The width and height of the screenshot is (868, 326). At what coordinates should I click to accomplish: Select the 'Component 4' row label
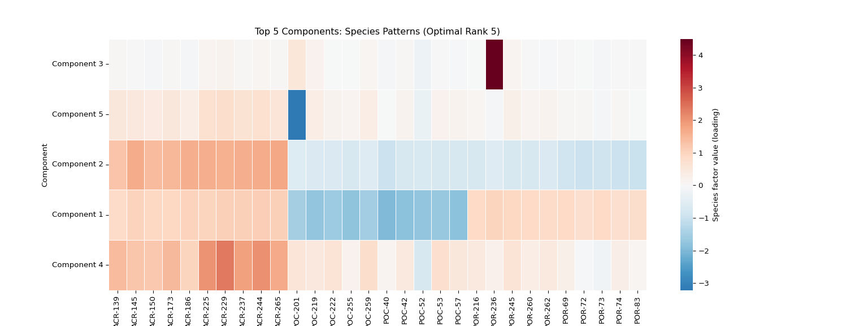click(x=77, y=265)
